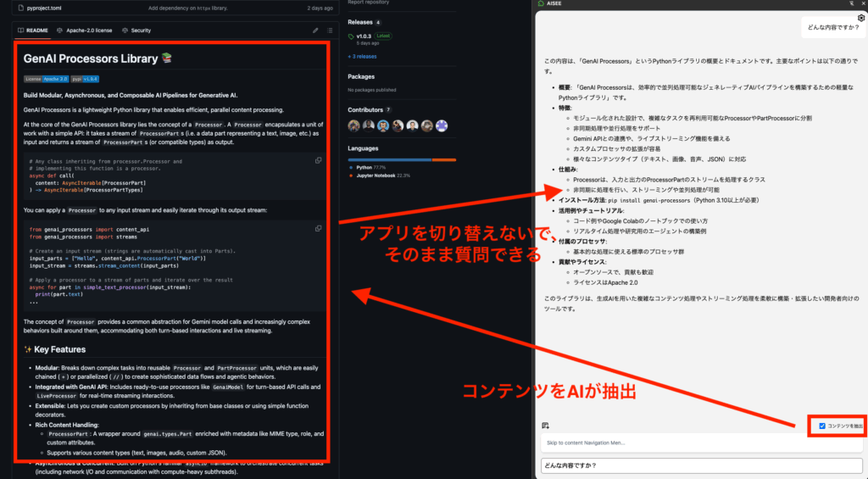Open the fifth contributor avatar
868x479 pixels.
(412, 125)
